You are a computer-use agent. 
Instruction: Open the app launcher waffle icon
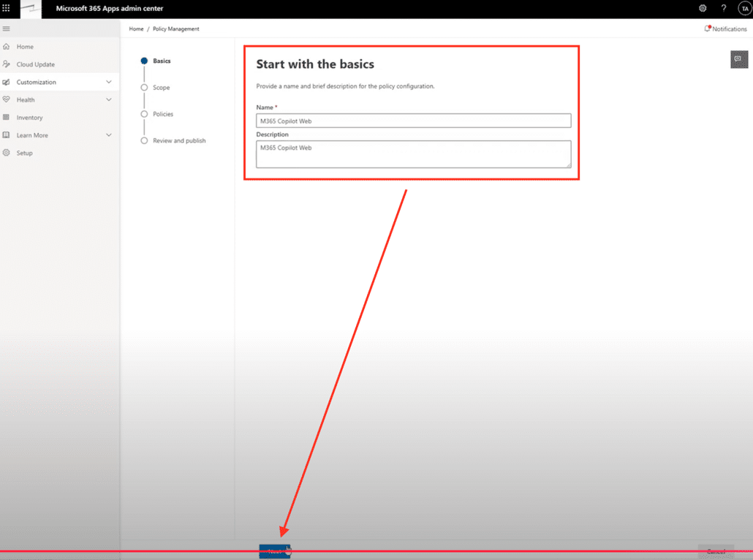pyautogui.click(x=7, y=8)
